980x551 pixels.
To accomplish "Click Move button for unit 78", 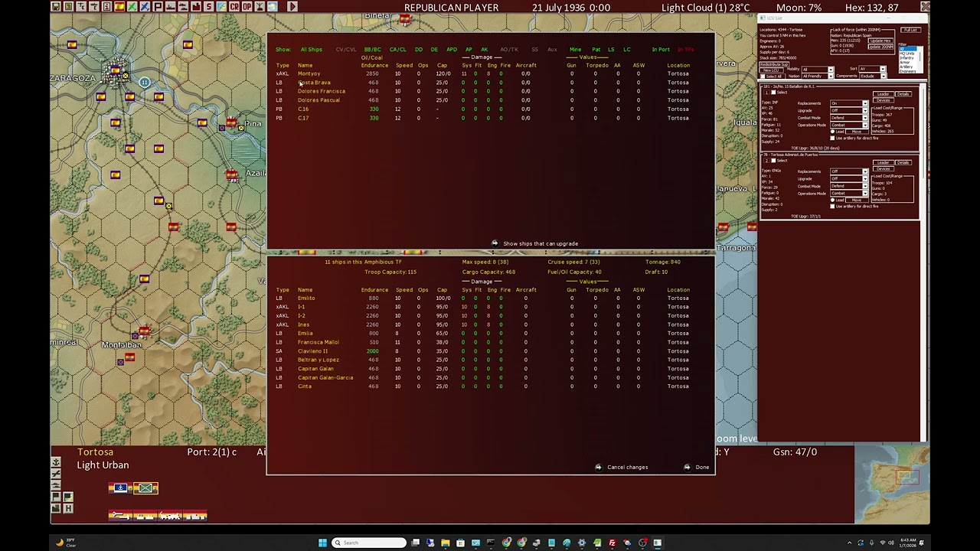I will (856, 200).
